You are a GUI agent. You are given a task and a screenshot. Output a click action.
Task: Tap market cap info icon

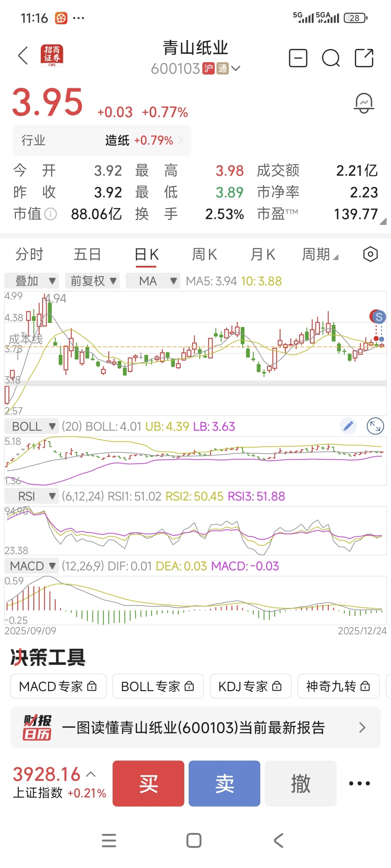(x=51, y=214)
